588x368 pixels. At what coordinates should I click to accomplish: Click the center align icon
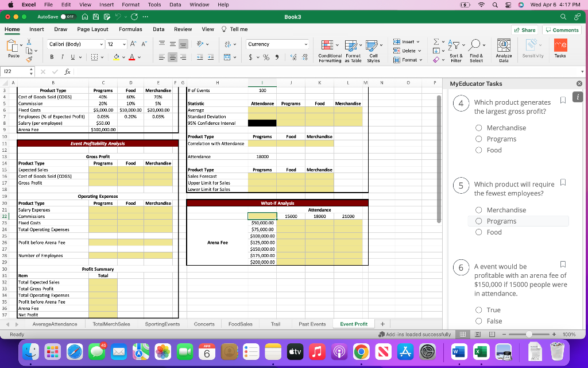[x=172, y=57]
